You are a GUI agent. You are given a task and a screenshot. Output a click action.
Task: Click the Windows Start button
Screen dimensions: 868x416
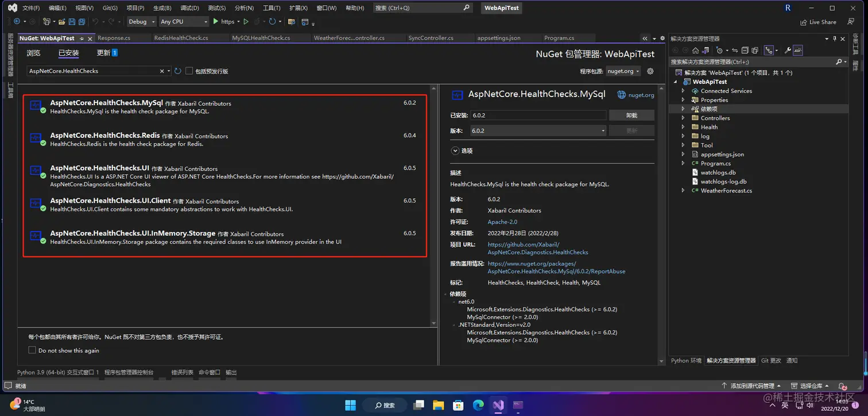(350, 405)
